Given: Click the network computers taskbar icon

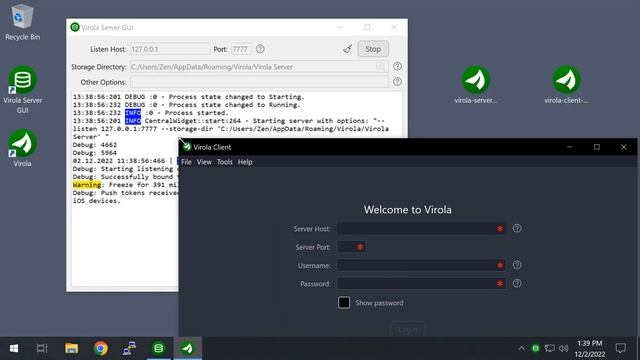Looking at the screenshot, I should pos(129,348).
